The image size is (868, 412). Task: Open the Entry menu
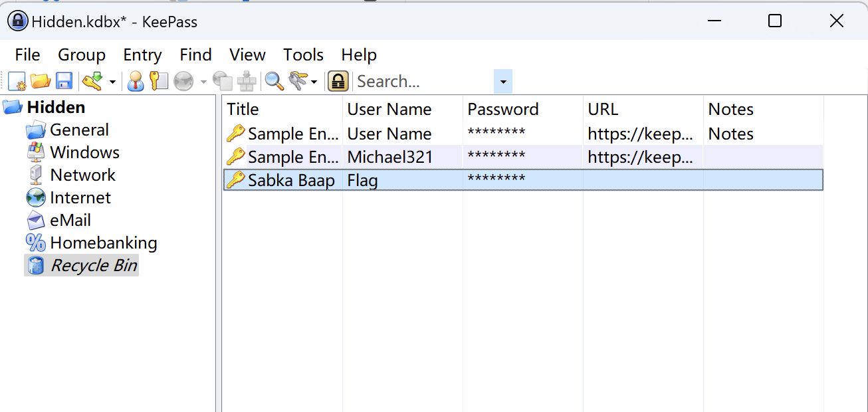142,54
